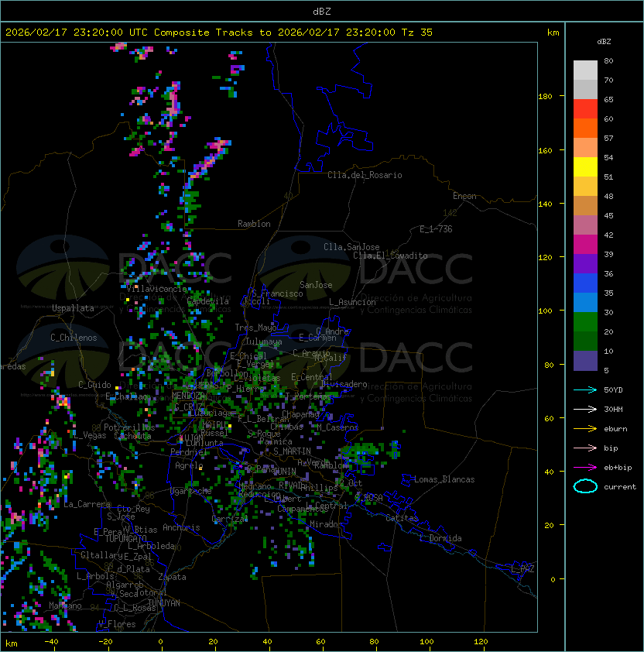Image resolution: width=644 pixels, height=652 pixels.
Task: Click the magenta eb+bip arrow icon
Action: point(585,468)
